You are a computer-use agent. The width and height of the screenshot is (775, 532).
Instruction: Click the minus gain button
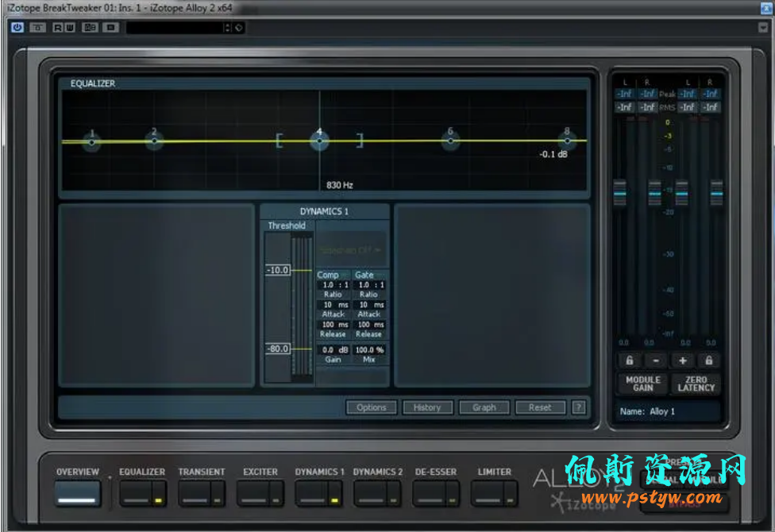(656, 360)
